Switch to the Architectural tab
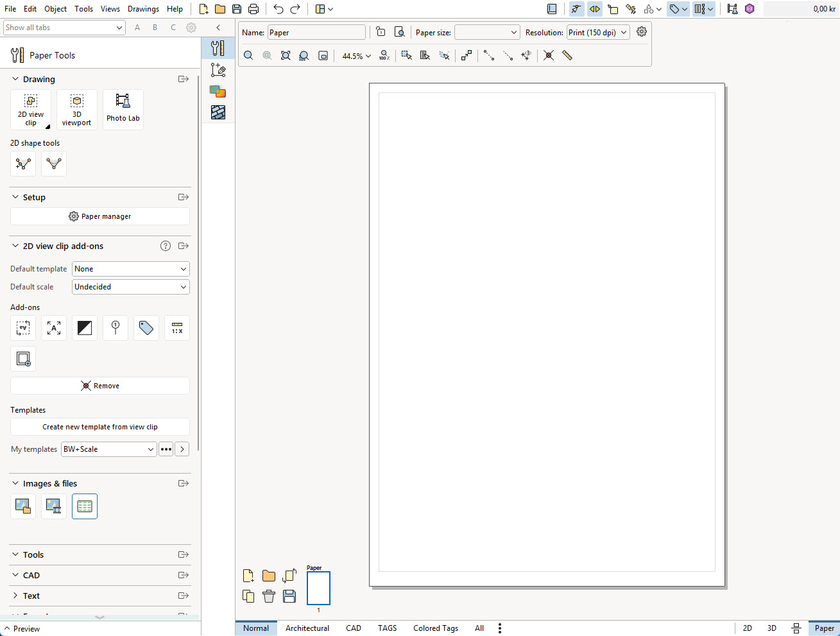Image resolution: width=840 pixels, height=636 pixels. (307, 628)
